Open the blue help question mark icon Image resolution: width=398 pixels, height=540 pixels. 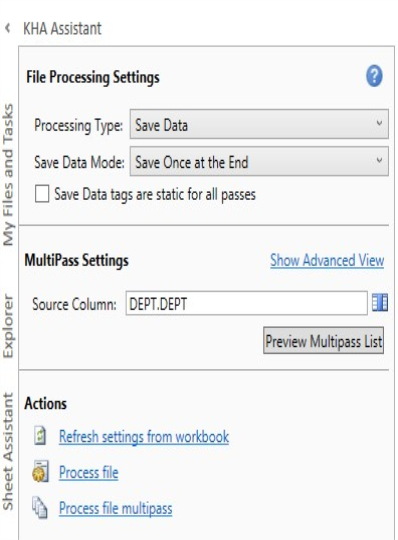[374, 76]
